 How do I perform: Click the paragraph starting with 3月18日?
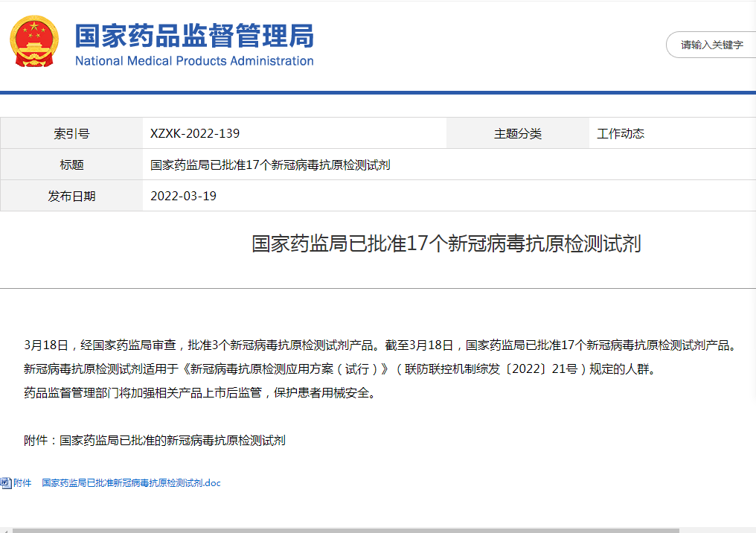(x=379, y=345)
